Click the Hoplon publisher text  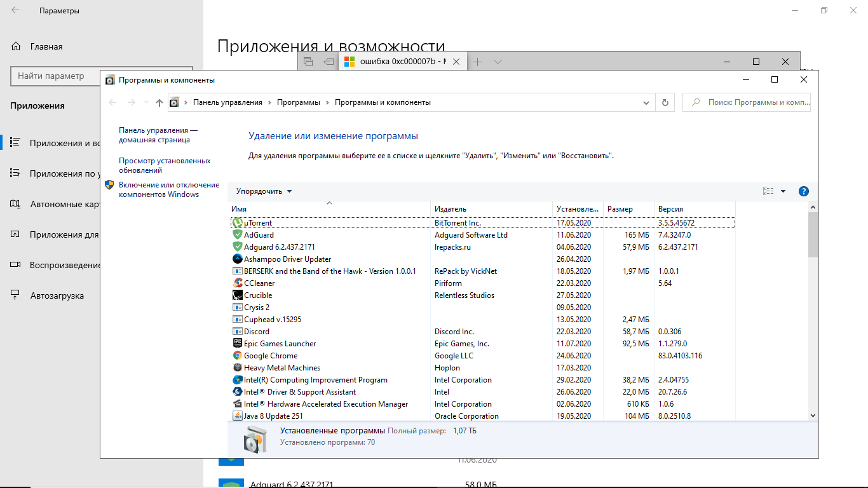point(447,368)
